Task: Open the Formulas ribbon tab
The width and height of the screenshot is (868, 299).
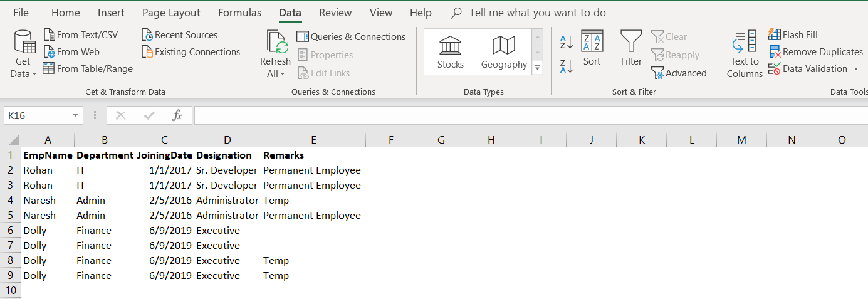Action: click(239, 13)
